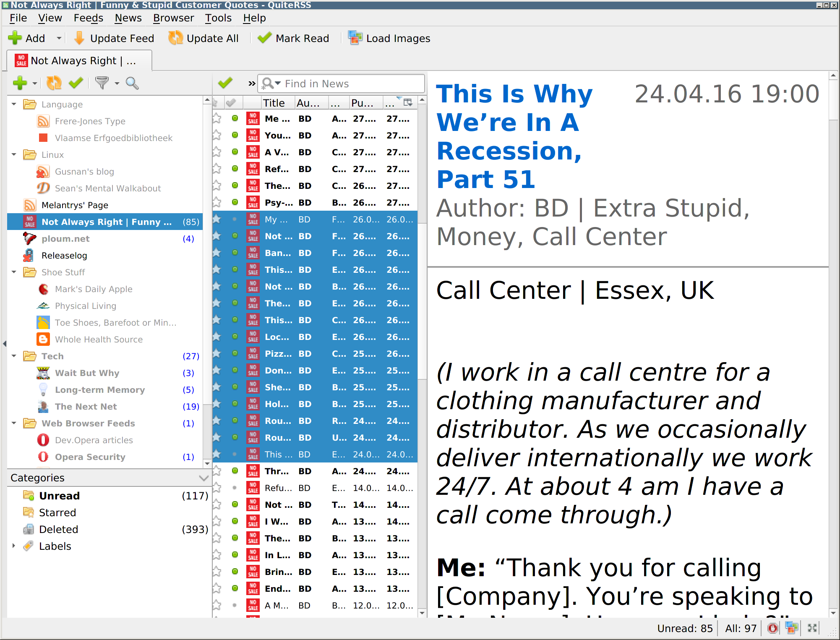The image size is (840, 640).
Task: Star the 'Refu...' news item
Action: tap(217, 488)
